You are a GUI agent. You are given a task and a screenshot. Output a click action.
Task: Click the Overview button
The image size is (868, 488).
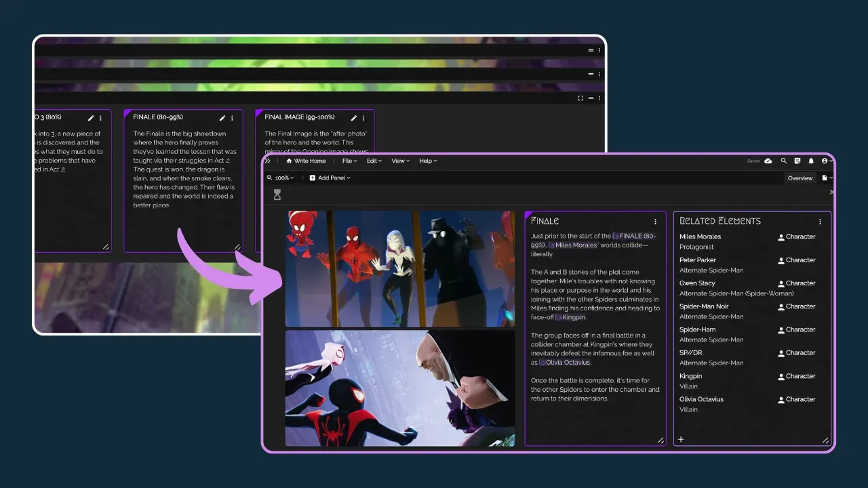click(800, 178)
